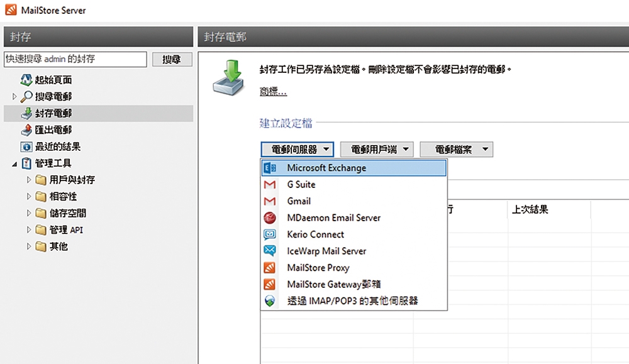Image resolution: width=629 pixels, height=364 pixels.
Task: Open the 管理 API tree item
Action: (66, 229)
